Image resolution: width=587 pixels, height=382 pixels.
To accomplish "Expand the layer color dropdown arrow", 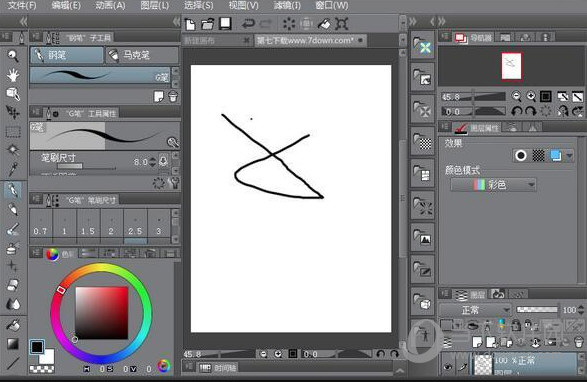I will pyautogui.click(x=569, y=155).
